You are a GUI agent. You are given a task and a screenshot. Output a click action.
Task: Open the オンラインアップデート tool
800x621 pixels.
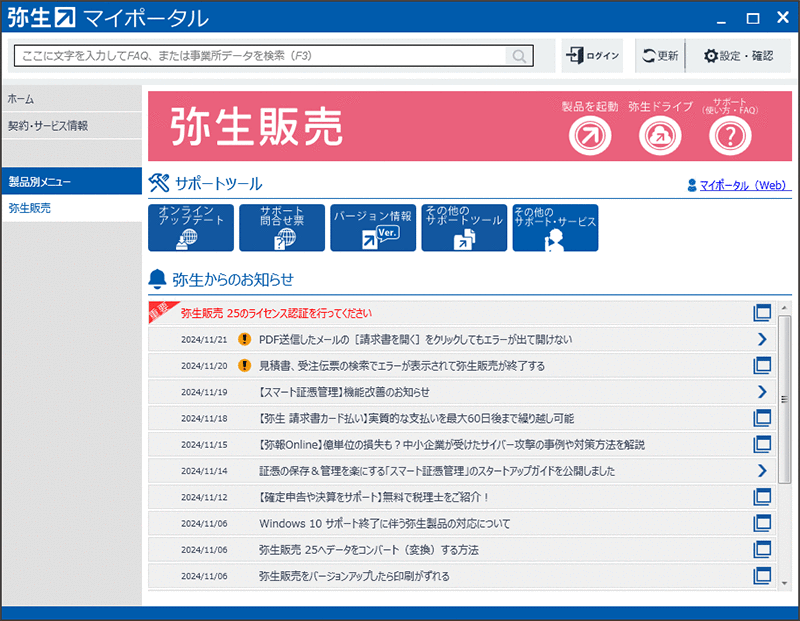click(x=191, y=228)
